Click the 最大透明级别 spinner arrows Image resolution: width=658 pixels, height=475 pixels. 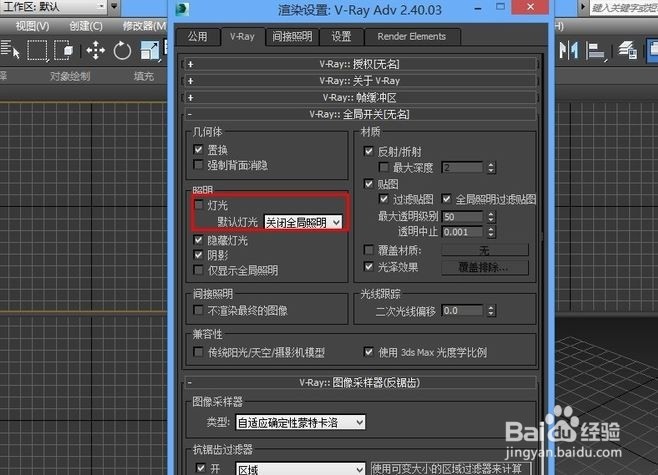[491, 217]
